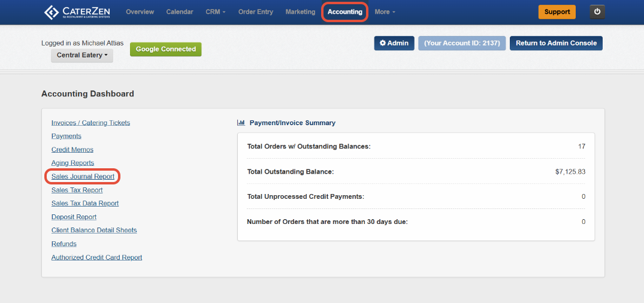Click Logged in as Michael Attias text
Image resolution: width=644 pixels, height=303 pixels.
pos(82,43)
